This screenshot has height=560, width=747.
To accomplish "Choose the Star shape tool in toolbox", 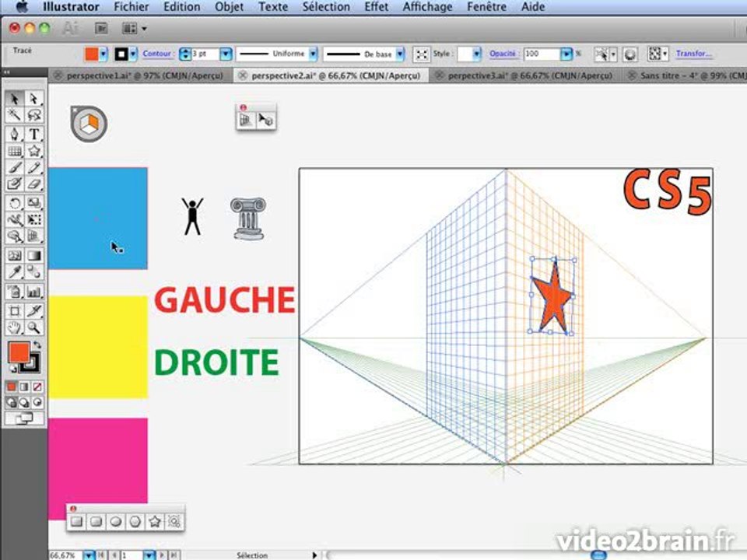I will coord(33,151).
